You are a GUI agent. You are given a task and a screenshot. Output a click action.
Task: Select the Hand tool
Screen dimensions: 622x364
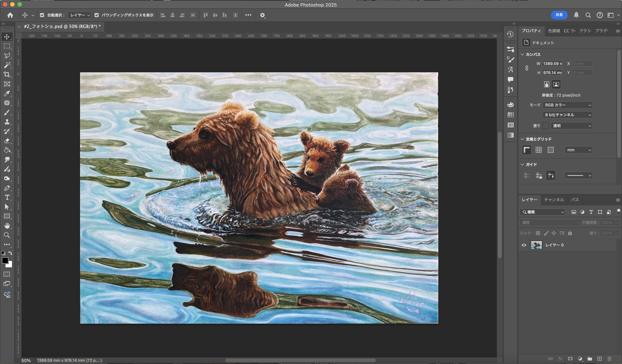(x=7, y=225)
